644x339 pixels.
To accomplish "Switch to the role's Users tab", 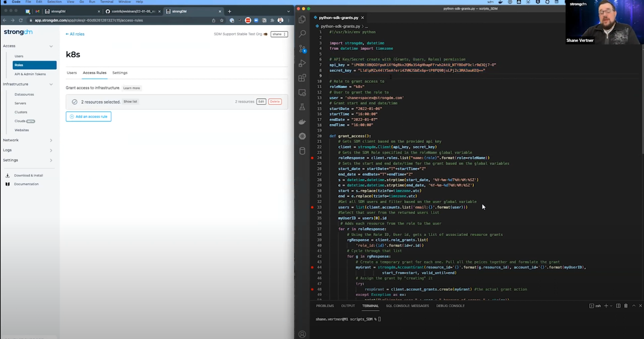I will click(x=72, y=73).
